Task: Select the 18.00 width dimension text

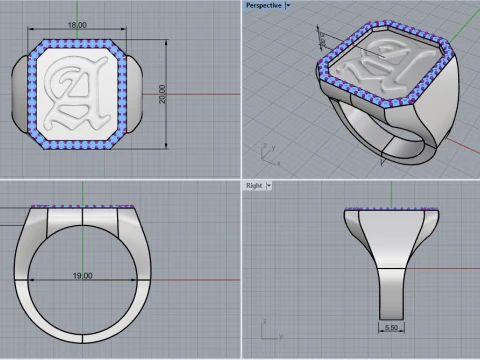Action: pos(77,25)
